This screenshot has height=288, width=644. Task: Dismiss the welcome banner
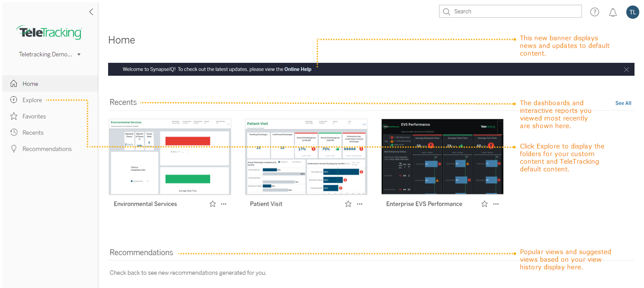click(627, 70)
